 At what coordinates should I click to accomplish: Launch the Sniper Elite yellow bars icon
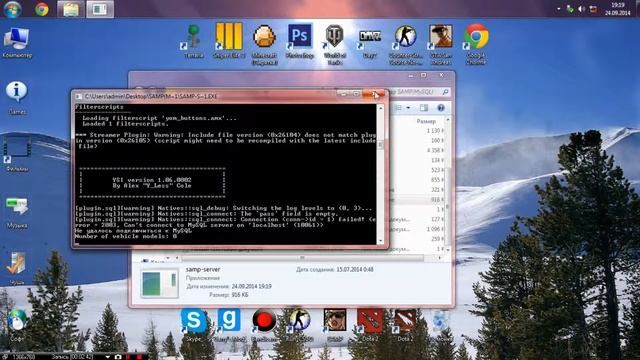(229, 41)
